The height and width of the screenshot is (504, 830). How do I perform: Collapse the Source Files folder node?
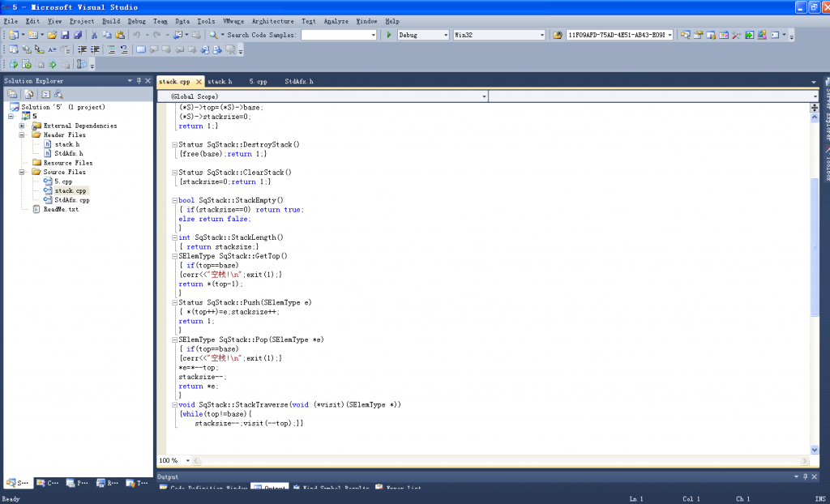click(x=22, y=172)
